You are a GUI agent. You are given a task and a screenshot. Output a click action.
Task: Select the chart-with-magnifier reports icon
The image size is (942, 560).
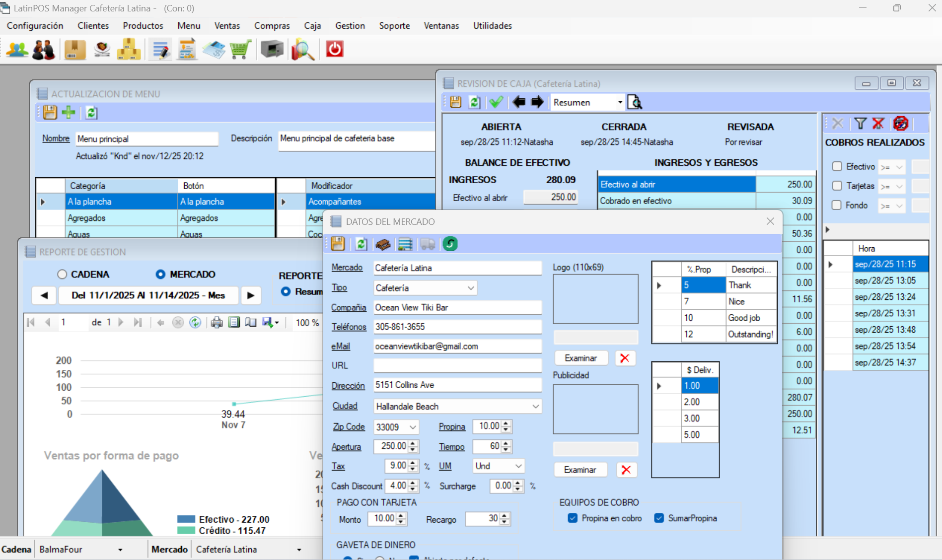pyautogui.click(x=303, y=49)
